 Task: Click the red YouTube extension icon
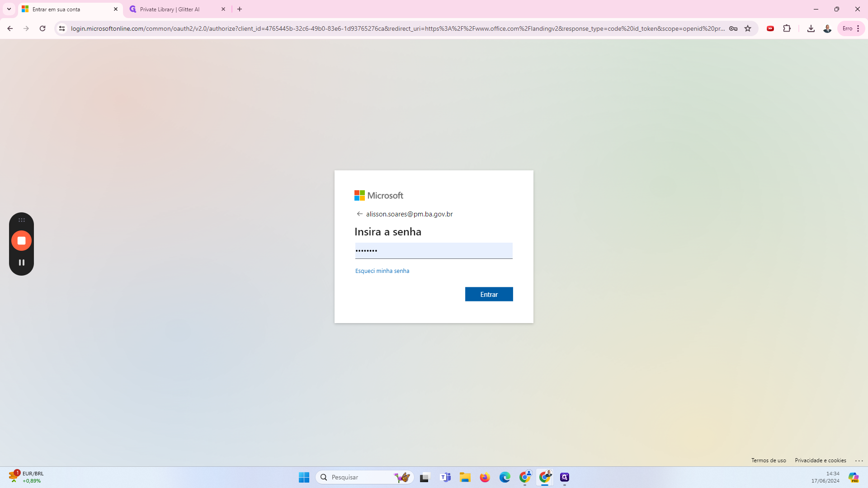click(770, 28)
